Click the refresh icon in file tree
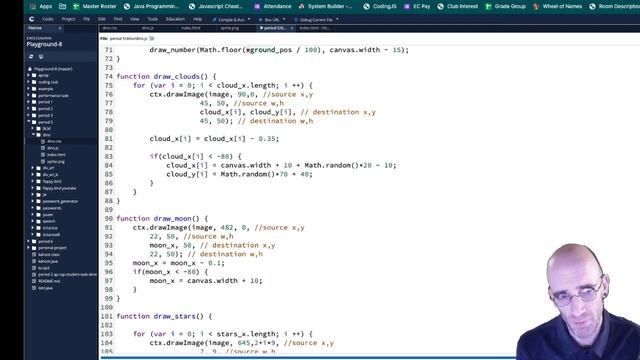Screen dimensions: 640x360 click(31, 57)
